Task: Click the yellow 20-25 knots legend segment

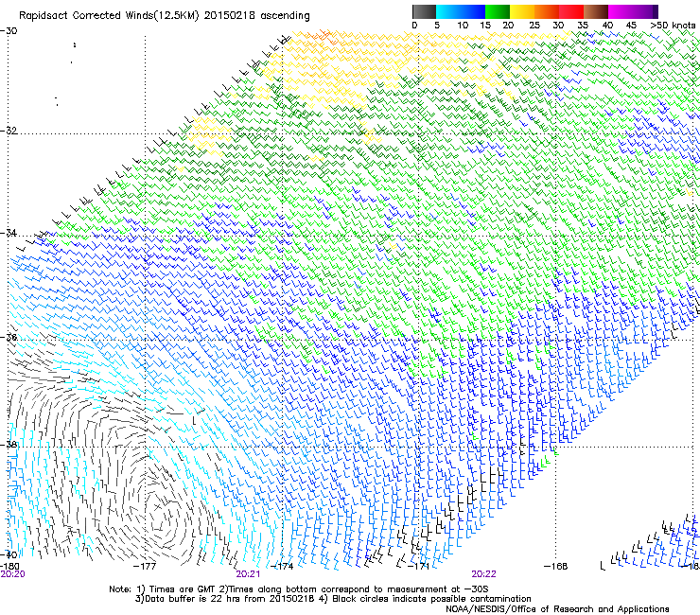Action: (522, 11)
